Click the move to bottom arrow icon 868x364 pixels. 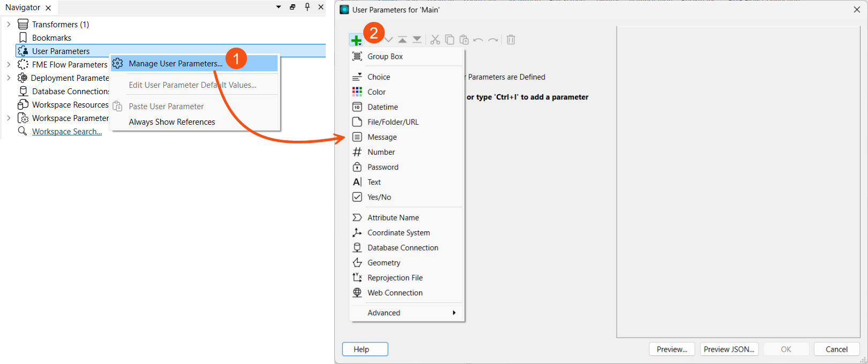417,40
